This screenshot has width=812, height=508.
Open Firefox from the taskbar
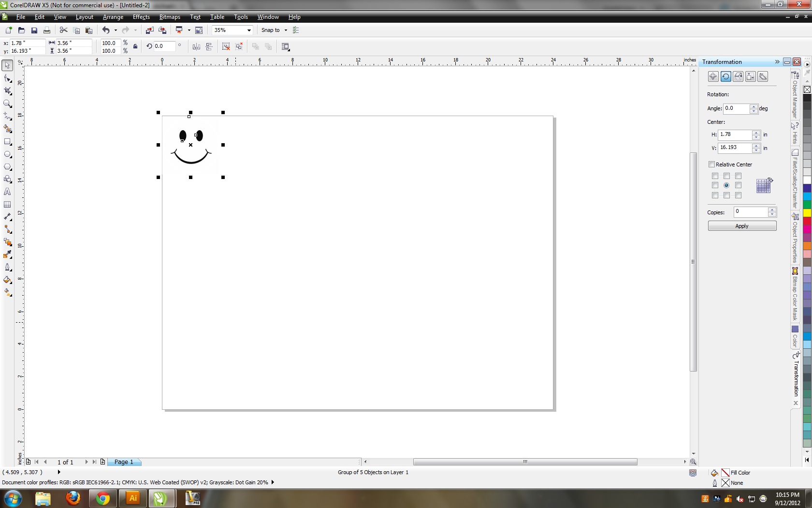[x=73, y=498]
